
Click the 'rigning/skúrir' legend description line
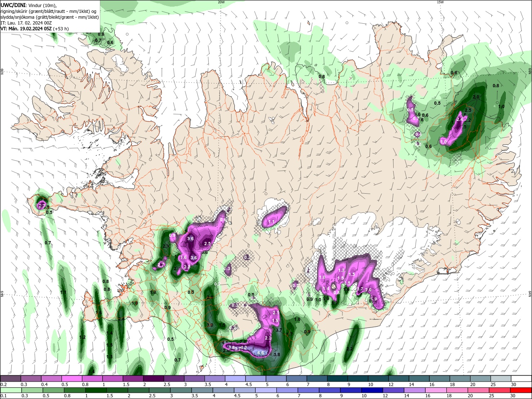click(x=48, y=11)
